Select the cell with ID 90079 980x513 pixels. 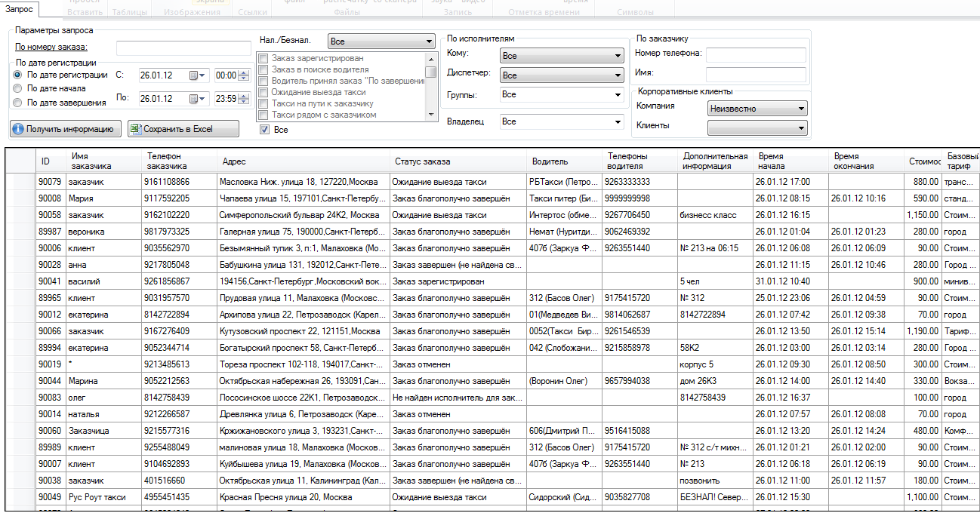[x=51, y=182]
